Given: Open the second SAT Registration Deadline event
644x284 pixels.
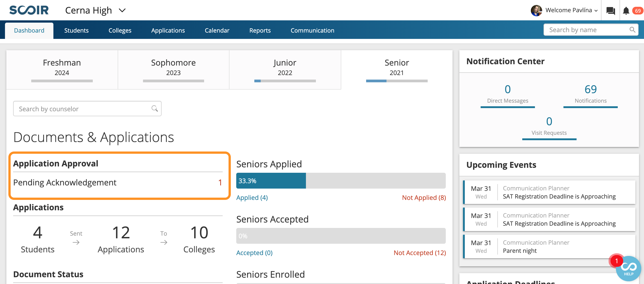Looking at the screenshot, I should 549,219.
